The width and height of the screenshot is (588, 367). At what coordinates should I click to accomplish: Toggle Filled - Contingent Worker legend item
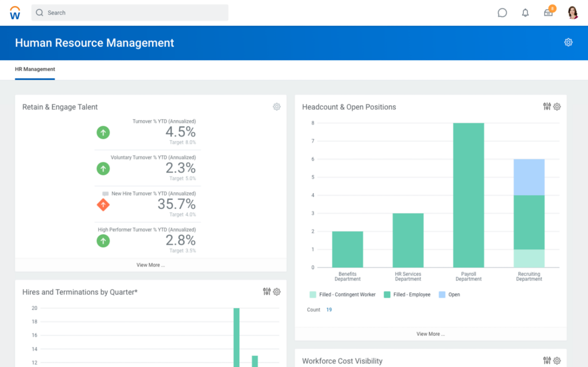343,295
